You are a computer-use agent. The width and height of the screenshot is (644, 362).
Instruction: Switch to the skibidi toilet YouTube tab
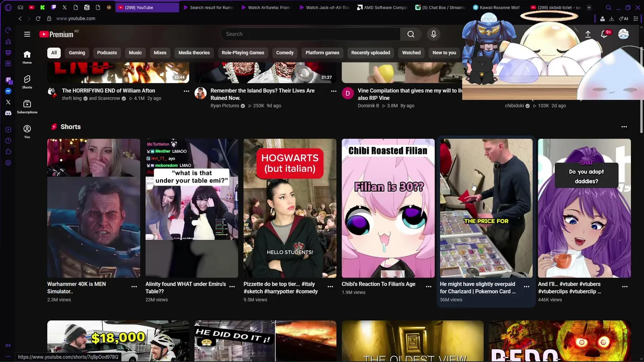(x=556, y=8)
